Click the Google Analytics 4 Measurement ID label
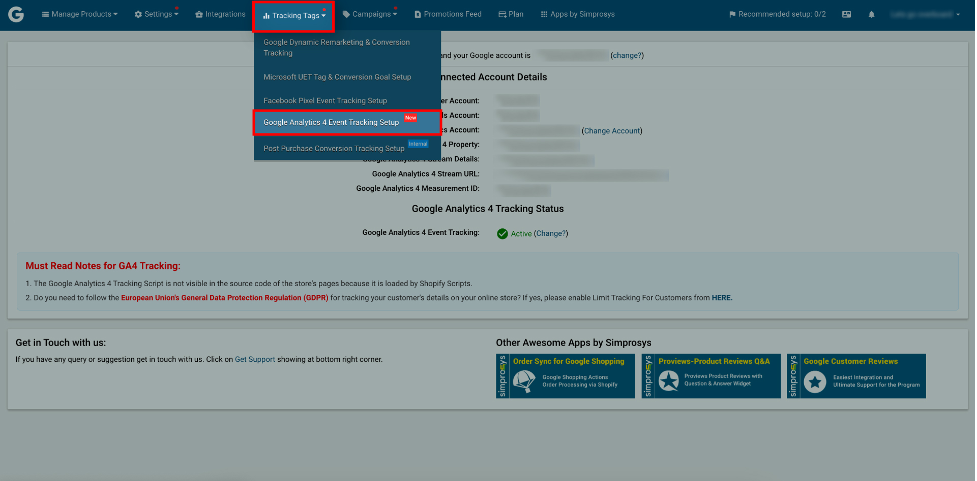Image resolution: width=977 pixels, height=481 pixels. [x=417, y=189]
